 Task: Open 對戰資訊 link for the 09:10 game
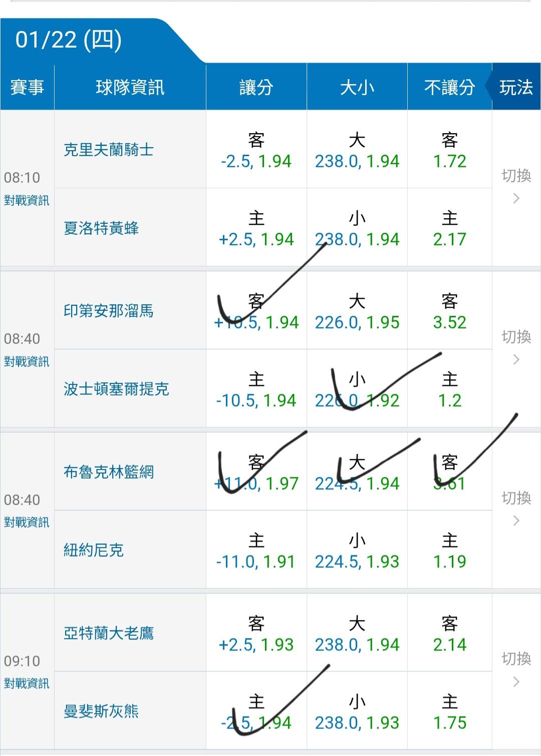(x=27, y=683)
